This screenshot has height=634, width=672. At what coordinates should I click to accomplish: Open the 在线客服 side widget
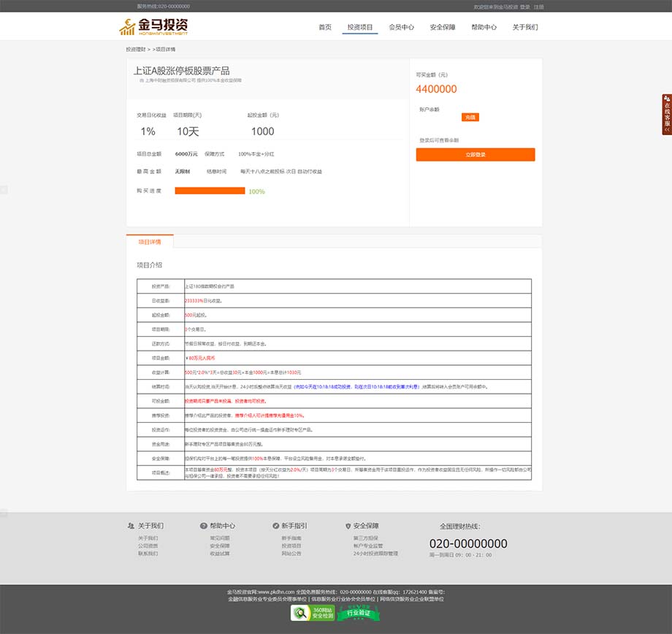click(667, 115)
